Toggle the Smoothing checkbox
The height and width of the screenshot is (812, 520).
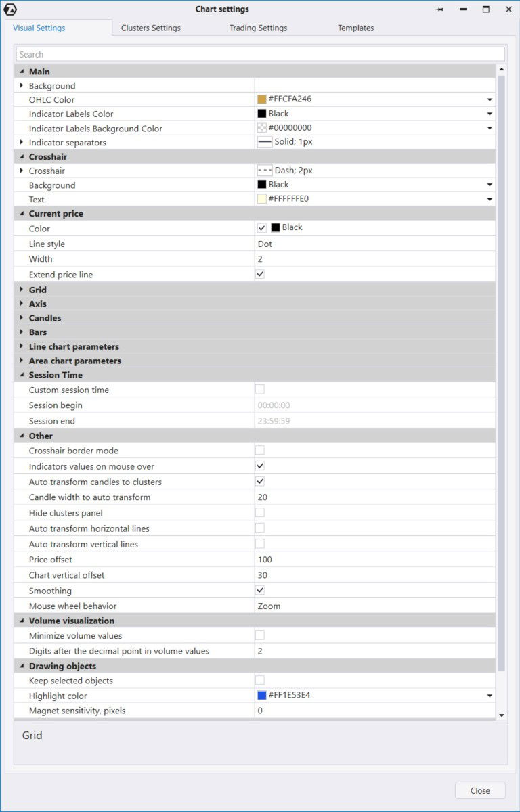coord(260,591)
